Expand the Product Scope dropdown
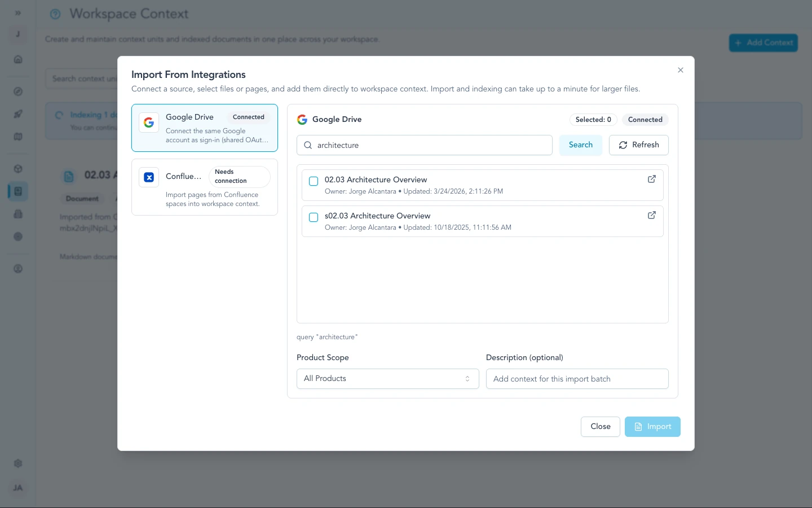812x508 pixels. click(387, 379)
